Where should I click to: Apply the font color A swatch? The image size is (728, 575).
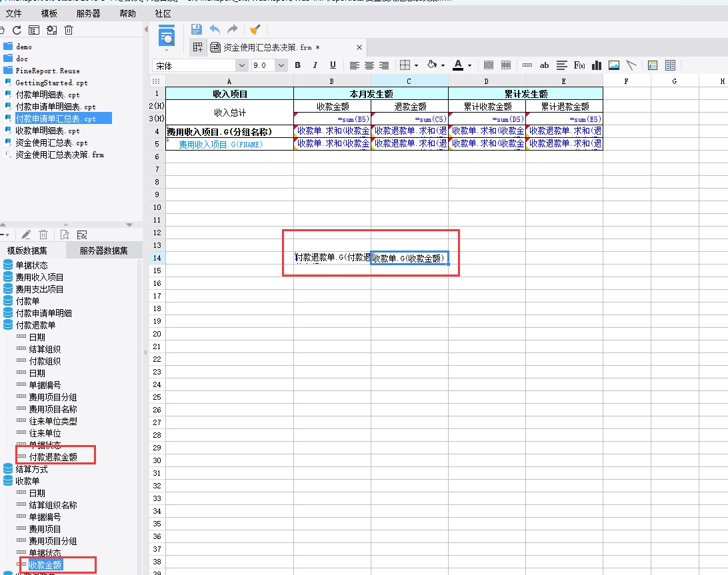(x=458, y=65)
